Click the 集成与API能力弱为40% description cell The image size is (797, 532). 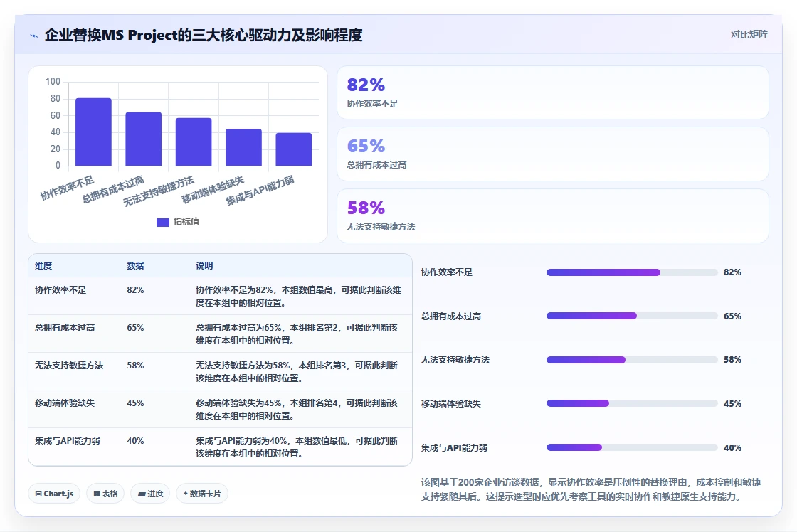pos(297,447)
